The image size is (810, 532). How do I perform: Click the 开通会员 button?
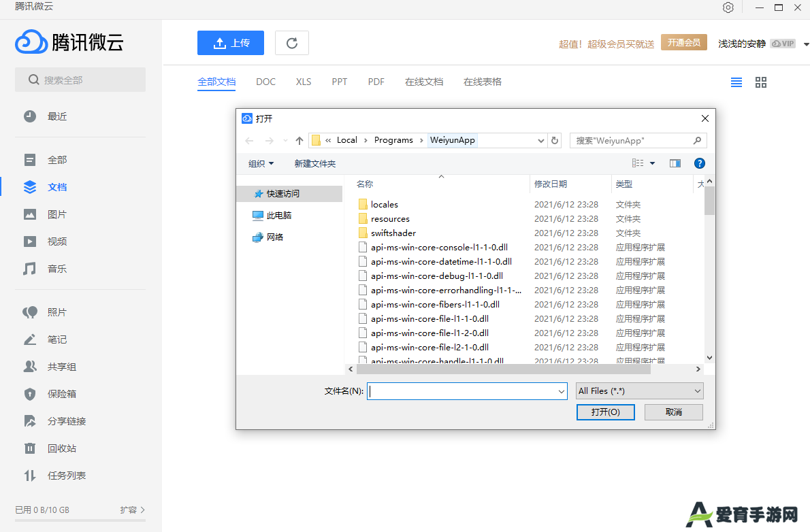pyautogui.click(x=683, y=42)
